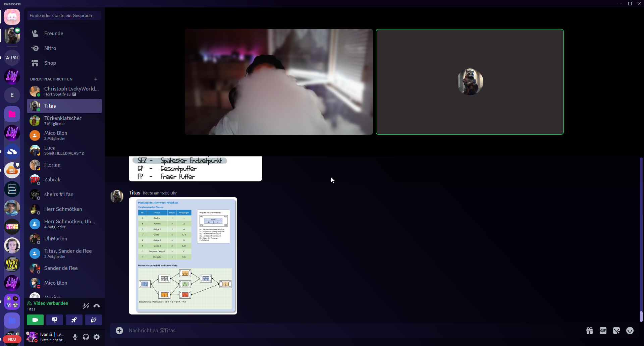
Task: Open the GIF picker
Action: coord(603,331)
